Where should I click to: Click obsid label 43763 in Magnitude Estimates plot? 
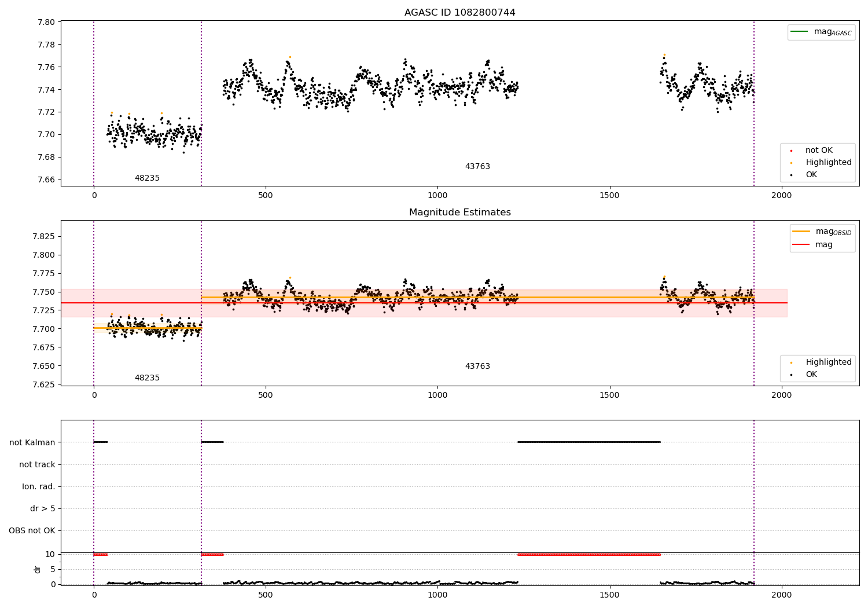pyautogui.click(x=477, y=366)
